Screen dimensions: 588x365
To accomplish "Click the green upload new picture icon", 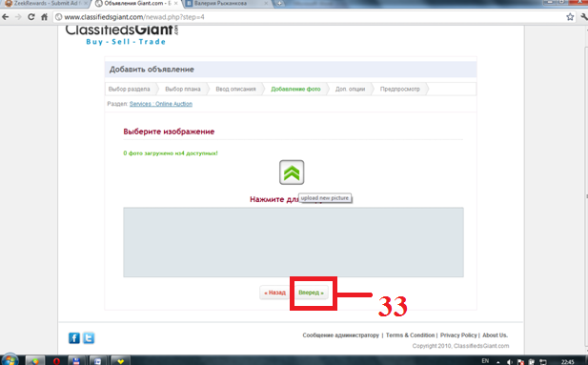I will [292, 172].
